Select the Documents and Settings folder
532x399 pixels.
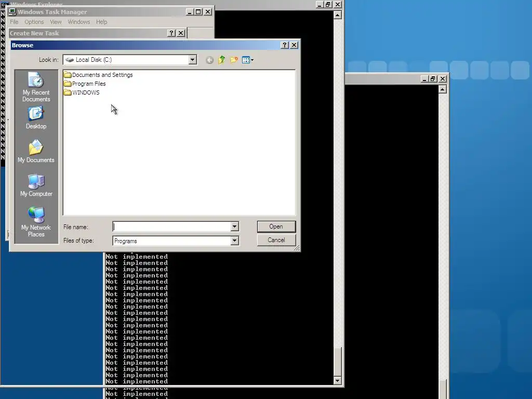[x=98, y=75]
